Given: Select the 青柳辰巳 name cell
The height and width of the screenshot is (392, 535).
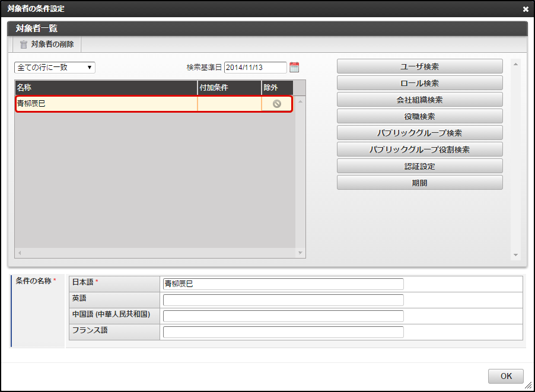Looking at the screenshot, I should [106, 104].
